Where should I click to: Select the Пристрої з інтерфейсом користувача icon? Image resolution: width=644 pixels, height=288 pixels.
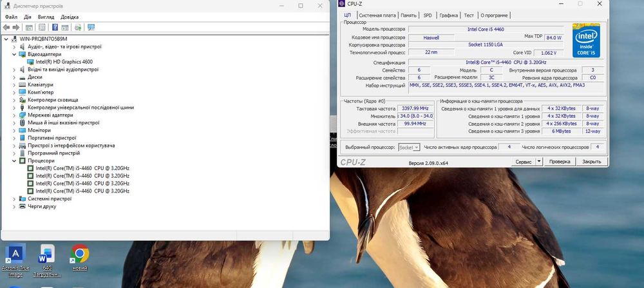tap(23, 146)
